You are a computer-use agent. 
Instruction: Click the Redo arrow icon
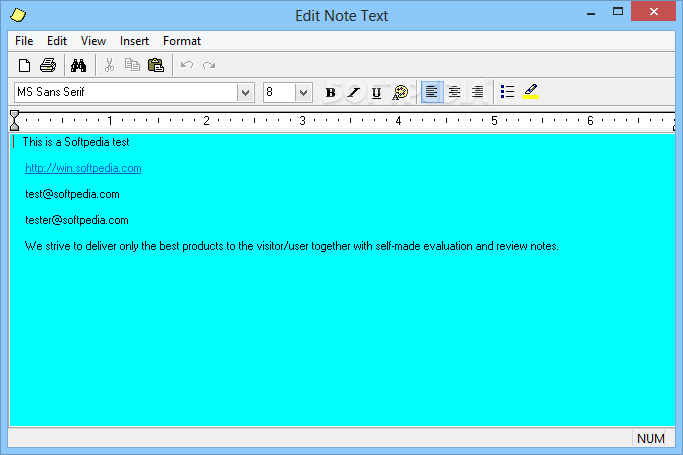tap(209, 65)
